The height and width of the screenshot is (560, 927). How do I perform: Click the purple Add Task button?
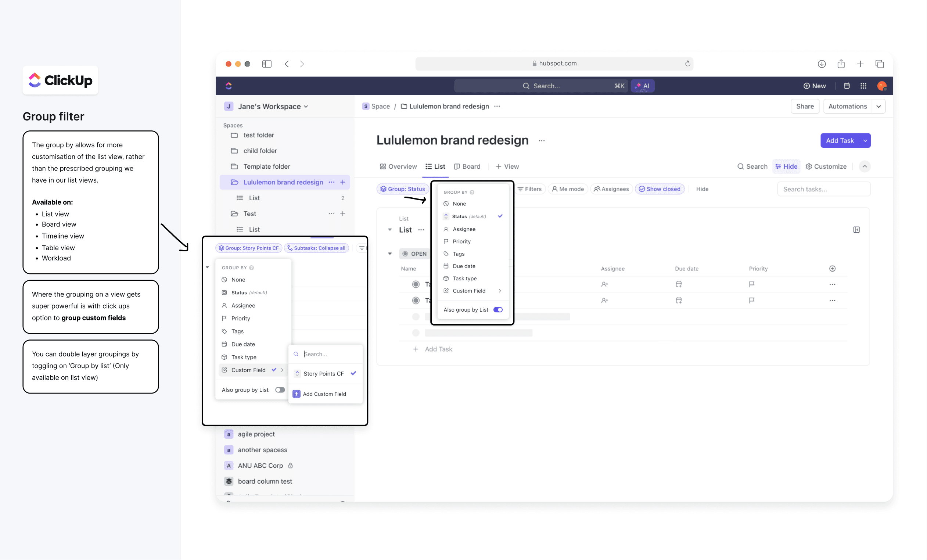840,140
